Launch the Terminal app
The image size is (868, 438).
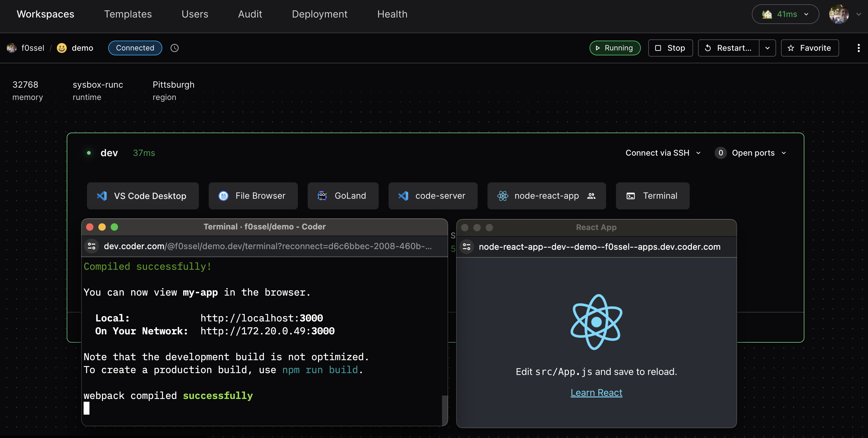pos(652,196)
